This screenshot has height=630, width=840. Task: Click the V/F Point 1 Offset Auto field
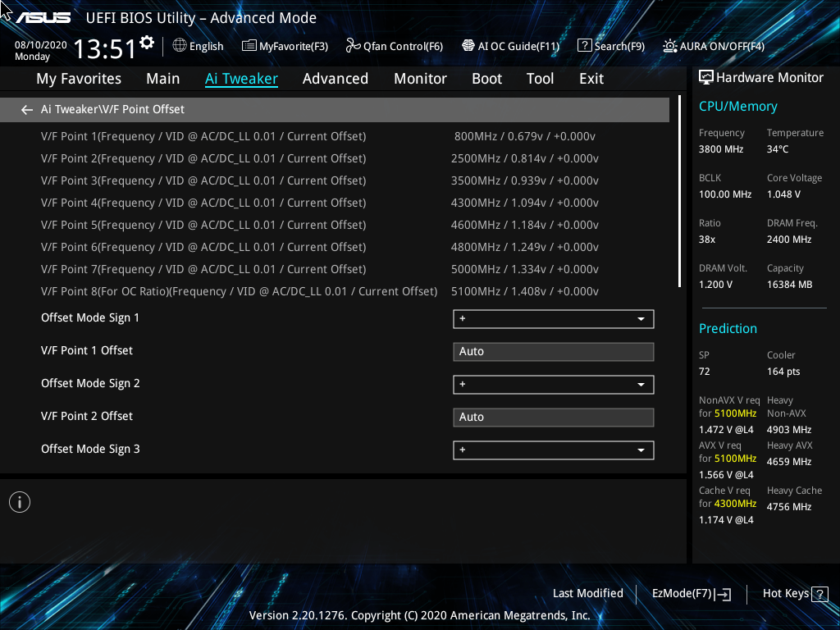click(553, 351)
